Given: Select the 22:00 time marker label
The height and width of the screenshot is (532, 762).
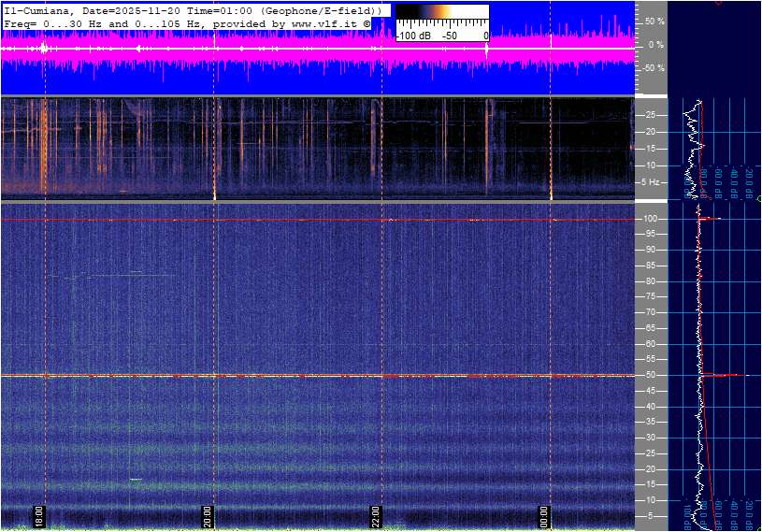Looking at the screenshot, I should [x=376, y=516].
